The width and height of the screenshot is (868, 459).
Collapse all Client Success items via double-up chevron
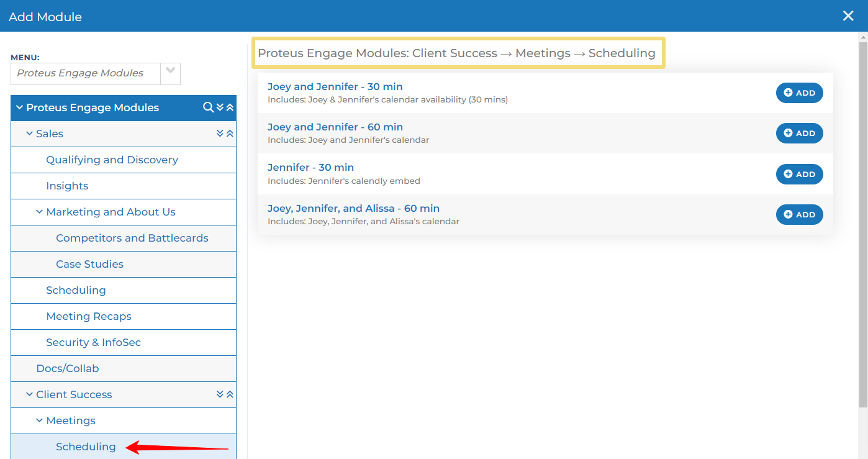coord(230,394)
